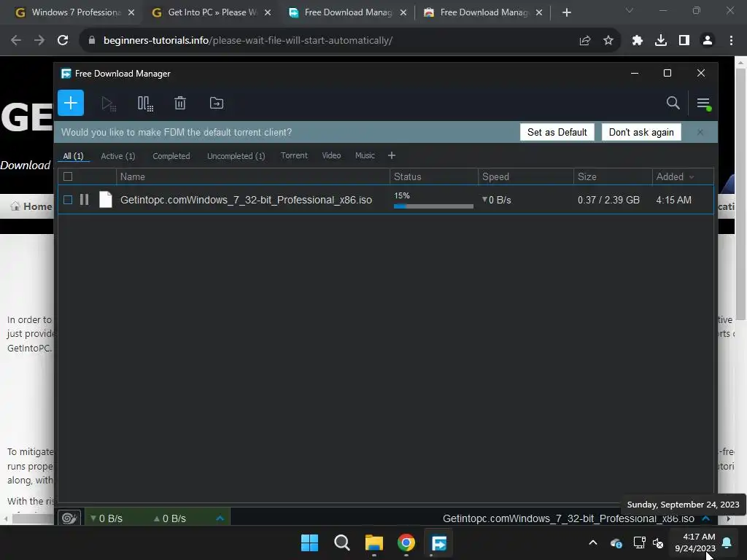Viewport: 747px width, 560px height.
Task: Close the Get Into PC browser tab
Action: pyautogui.click(x=268, y=12)
